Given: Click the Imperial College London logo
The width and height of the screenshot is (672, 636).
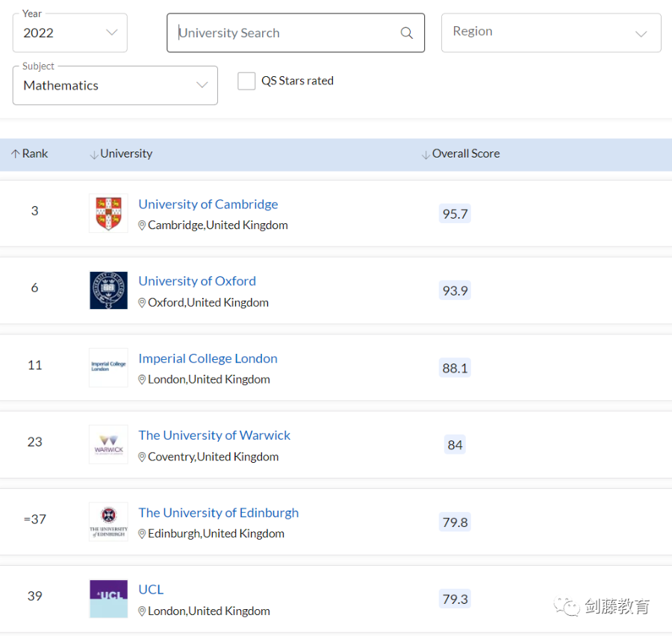Looking at the screenshot, I should [108, 367].
